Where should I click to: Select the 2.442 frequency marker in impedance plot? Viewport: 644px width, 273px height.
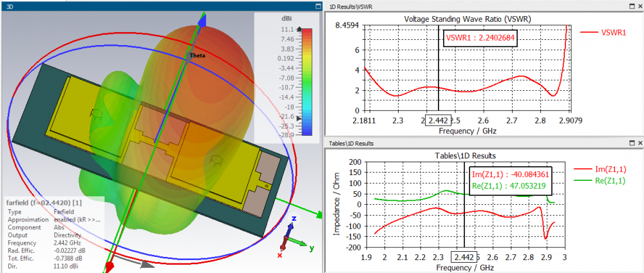click(464, 257)
